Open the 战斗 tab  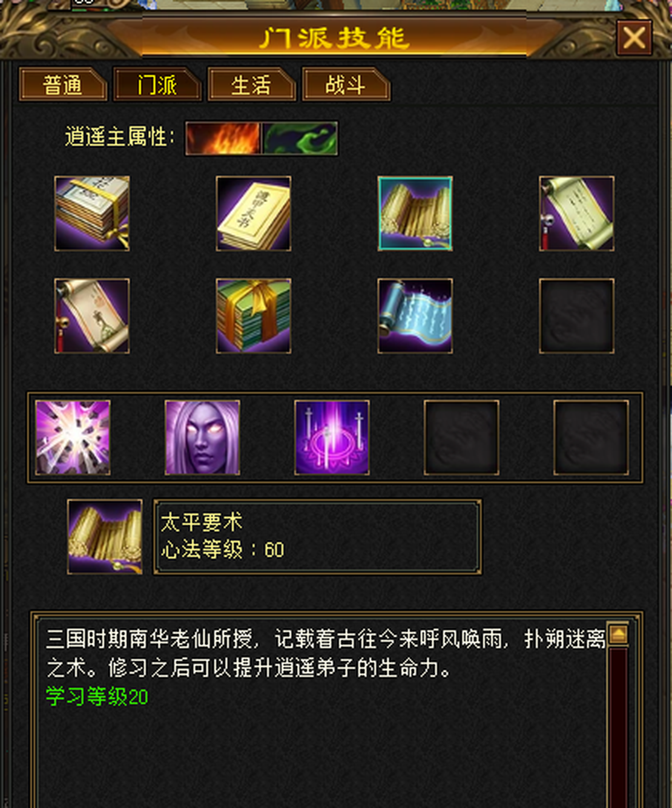pos(346,85)
